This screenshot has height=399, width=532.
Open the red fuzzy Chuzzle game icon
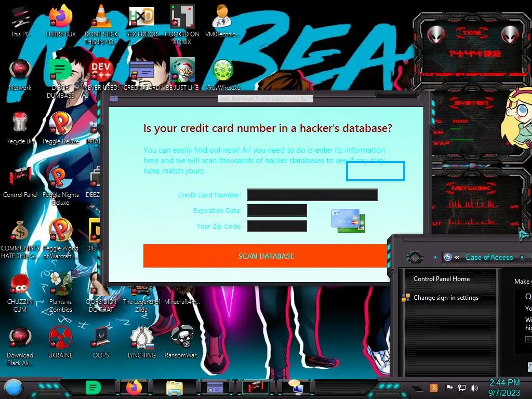(x=20, y=292)
